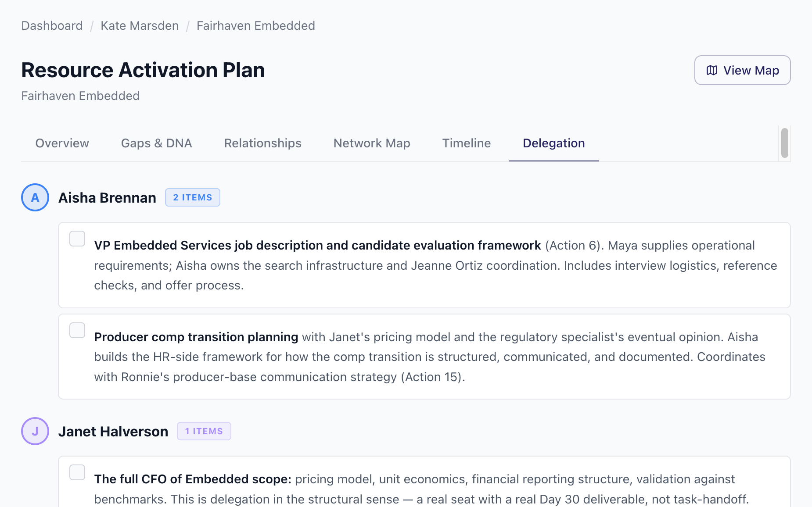Click Aisha Brennan's circular avatar
The width and height of the screenshot is (812, 507).
point(35,197)
